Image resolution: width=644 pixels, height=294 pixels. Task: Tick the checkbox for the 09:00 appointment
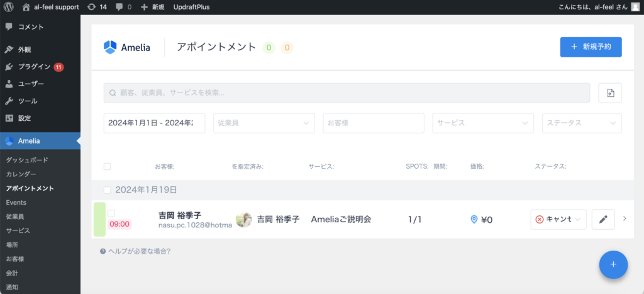pyautogui.click(x=111, y=213)
